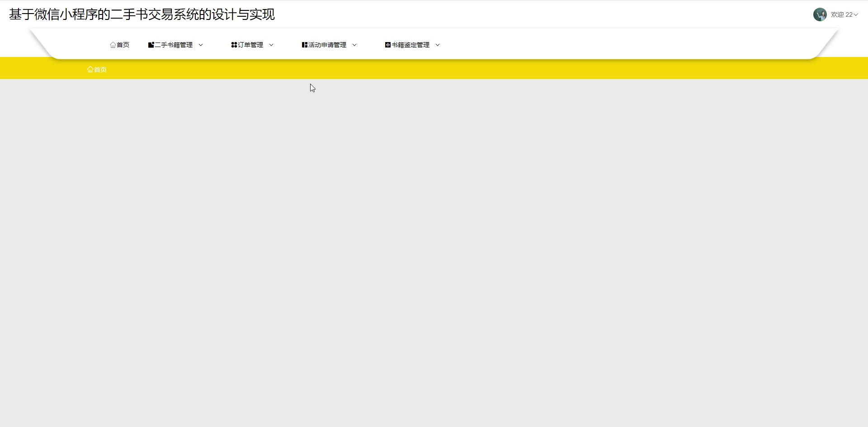Click the 欢迎 22 user label
This screenshot has width=868, height=427.
tap(842, 14)
